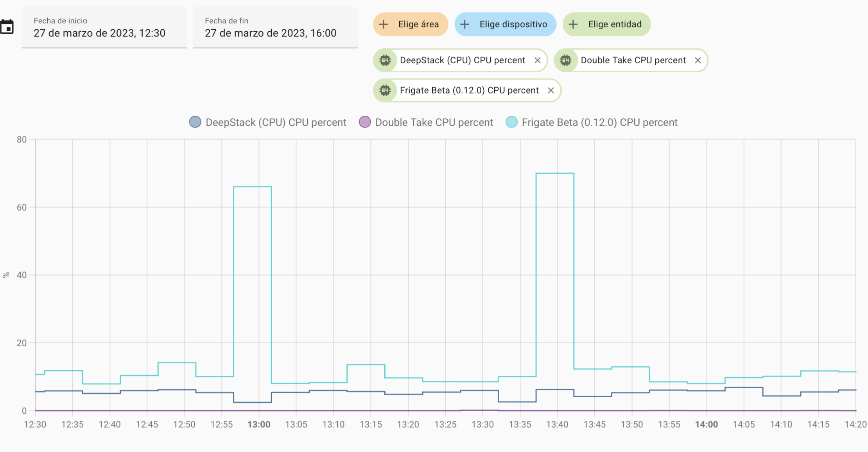
Task: Click the Frigate Beta CPU percent chip icon
Action: [385, 90]
